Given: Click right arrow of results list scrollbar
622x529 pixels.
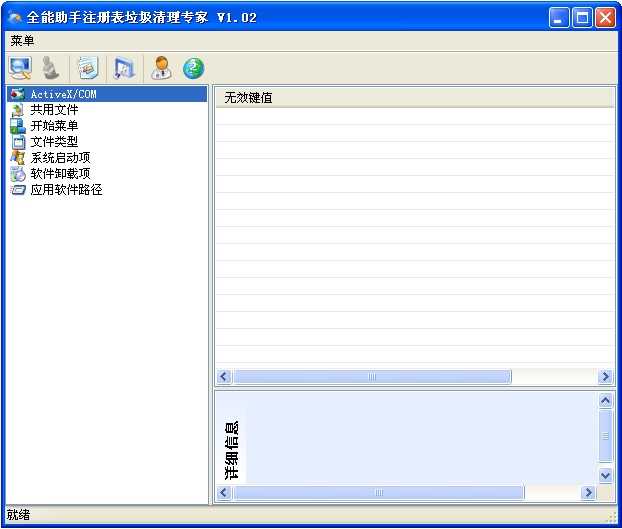Looking at the screenshot, I should tap(605, 376).
